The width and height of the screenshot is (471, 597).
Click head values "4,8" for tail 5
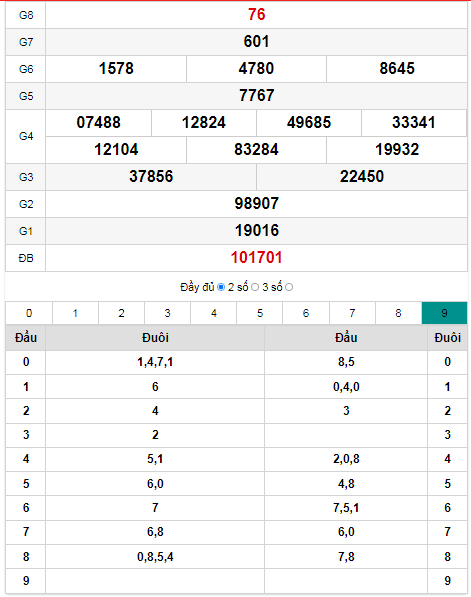coord(346,484)
